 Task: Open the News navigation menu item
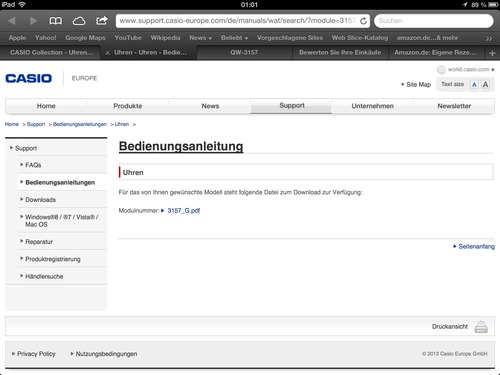(210, 106)
